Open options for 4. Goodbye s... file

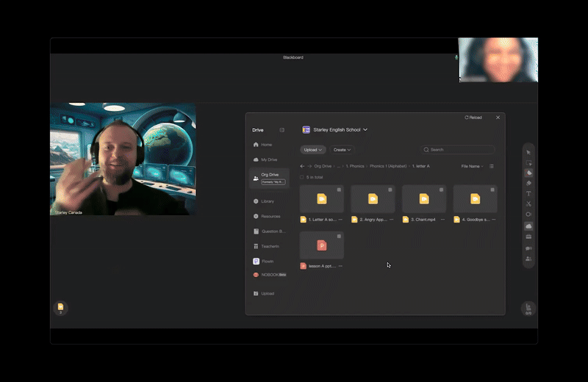493,220
